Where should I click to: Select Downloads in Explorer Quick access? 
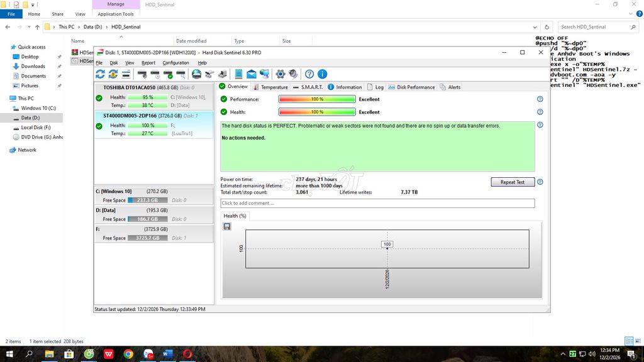point(33,66)
